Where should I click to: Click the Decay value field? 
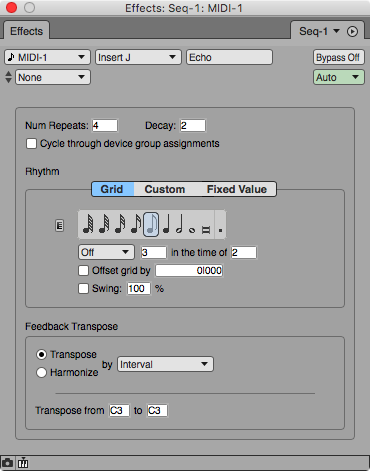[193, 126]
